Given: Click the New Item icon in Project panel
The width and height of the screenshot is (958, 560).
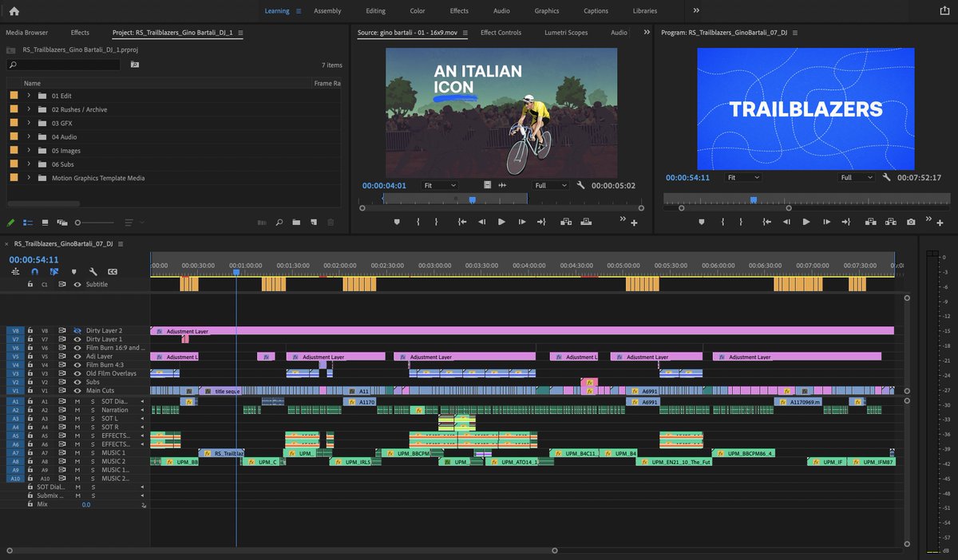Looking at the screenshot, I should [314, 223].
